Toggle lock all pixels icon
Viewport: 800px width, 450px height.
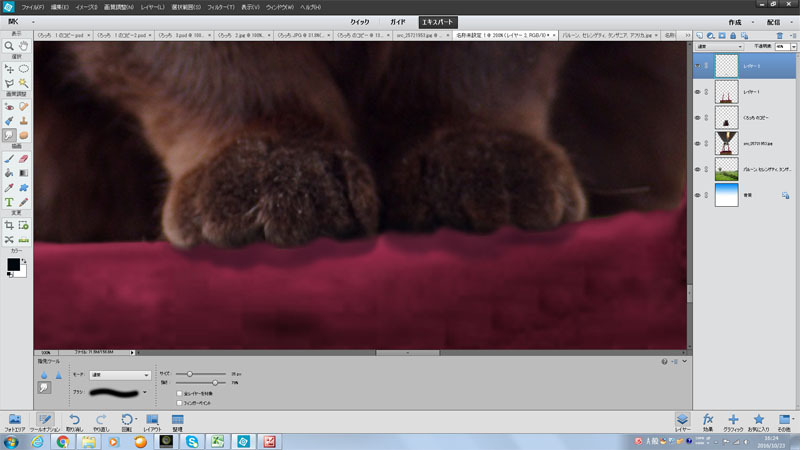point(733,36)
